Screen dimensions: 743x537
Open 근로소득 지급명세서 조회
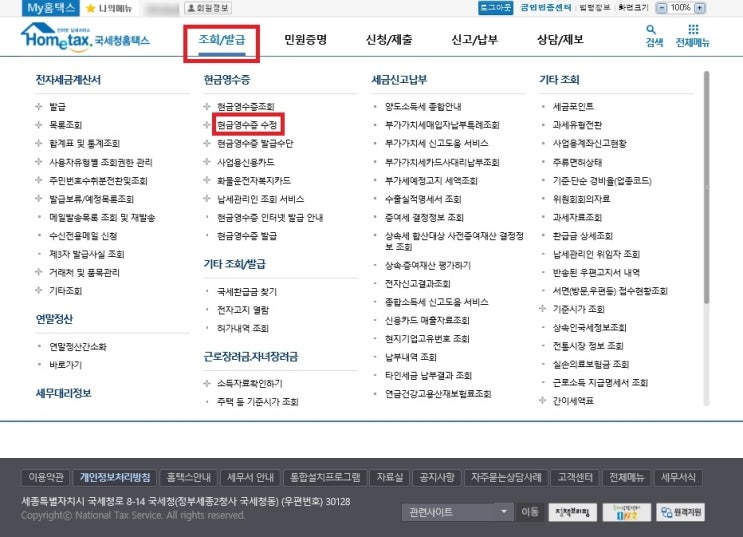pos(600,383)
